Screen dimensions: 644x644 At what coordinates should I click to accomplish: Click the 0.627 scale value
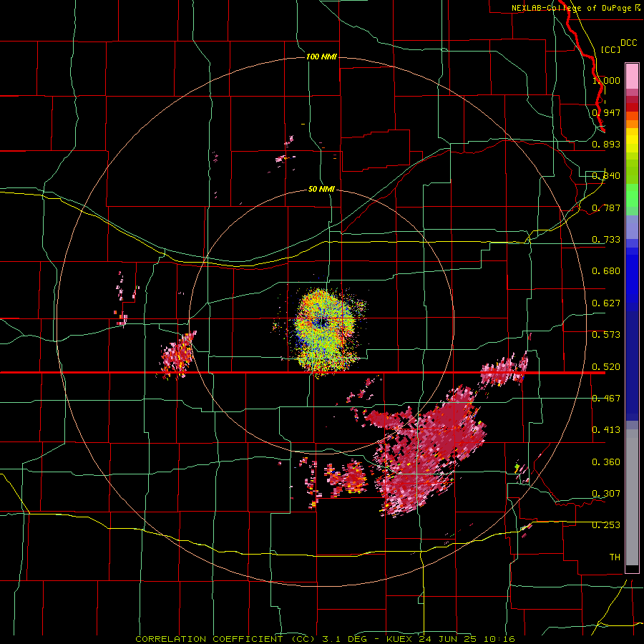point(606,303)
